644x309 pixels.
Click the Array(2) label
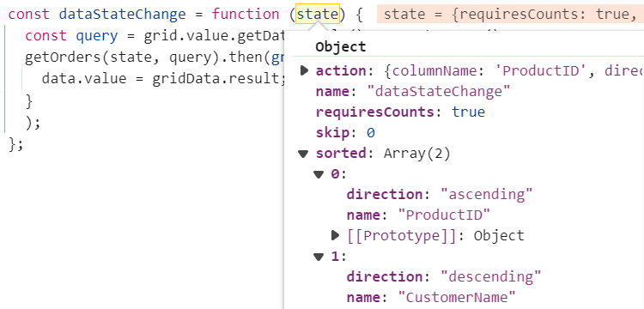416,154
